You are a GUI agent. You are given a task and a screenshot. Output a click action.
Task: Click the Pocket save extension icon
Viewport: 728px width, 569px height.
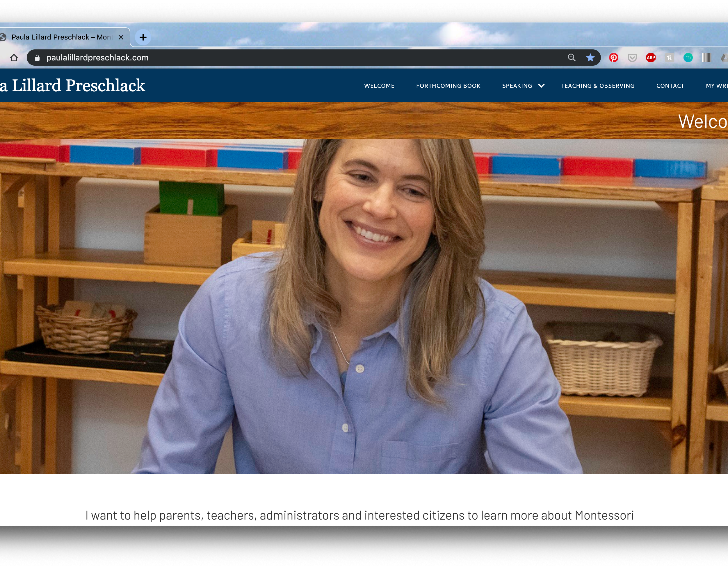632,58
